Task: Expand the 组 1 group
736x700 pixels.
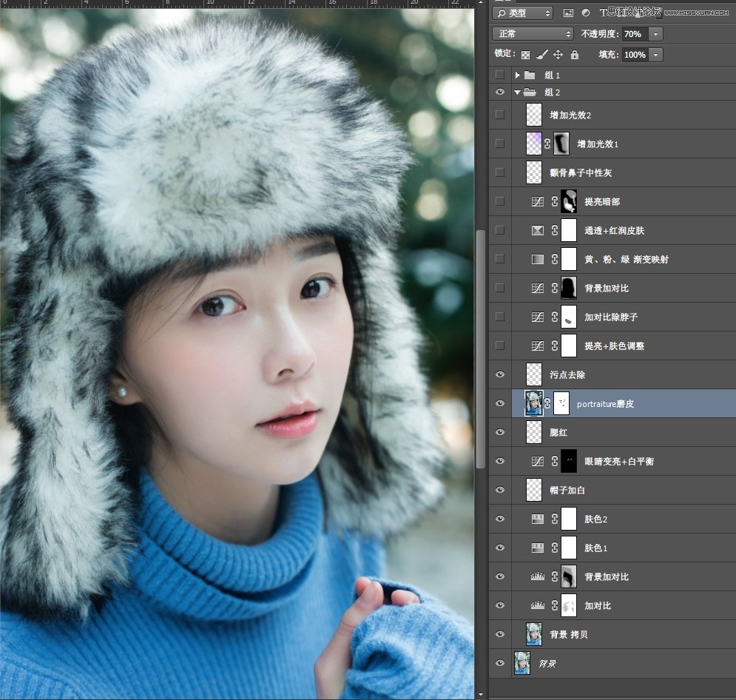Action: (x=518, y=75)
